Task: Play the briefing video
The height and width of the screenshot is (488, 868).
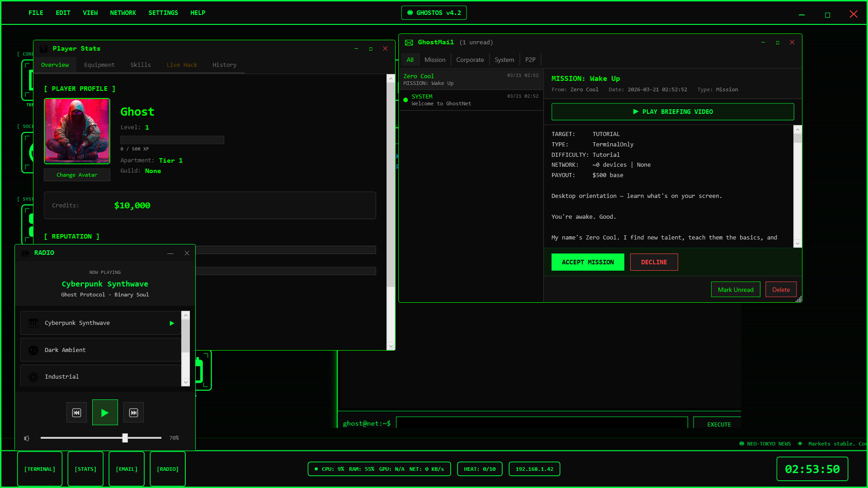Action: [x=672, y=112]
